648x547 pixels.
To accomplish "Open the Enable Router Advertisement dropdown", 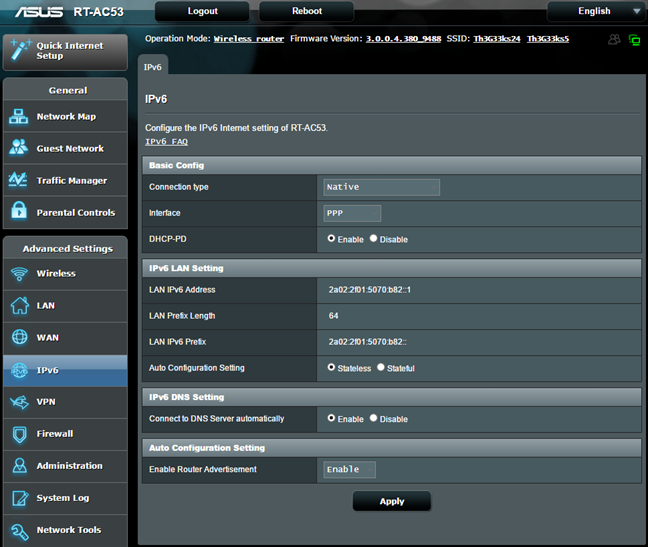I will click(x=349, y=470).
